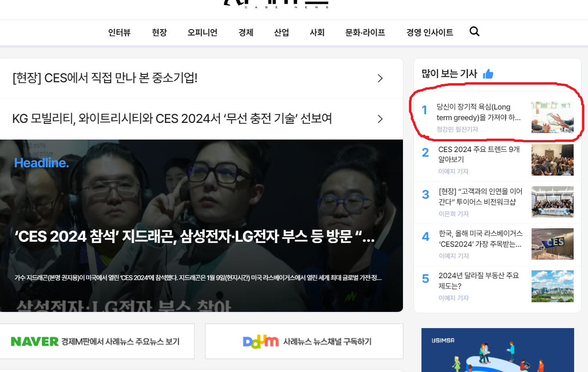Open the 인터뷰 section
This screenshot has width=588, height=372.
(x=119, y=32)
